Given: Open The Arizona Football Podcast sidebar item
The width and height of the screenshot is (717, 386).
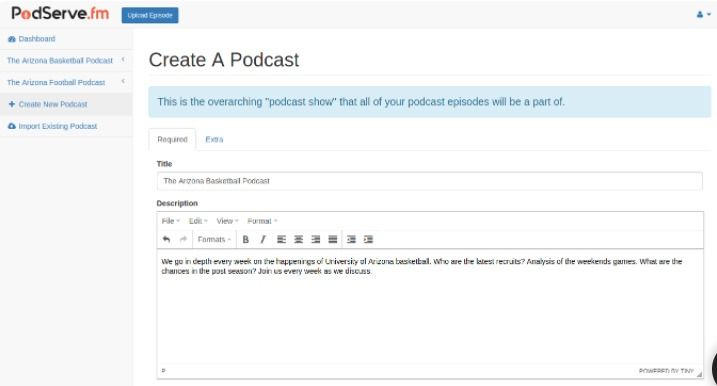Looking at the screenshot, I should tap(56, 82).
